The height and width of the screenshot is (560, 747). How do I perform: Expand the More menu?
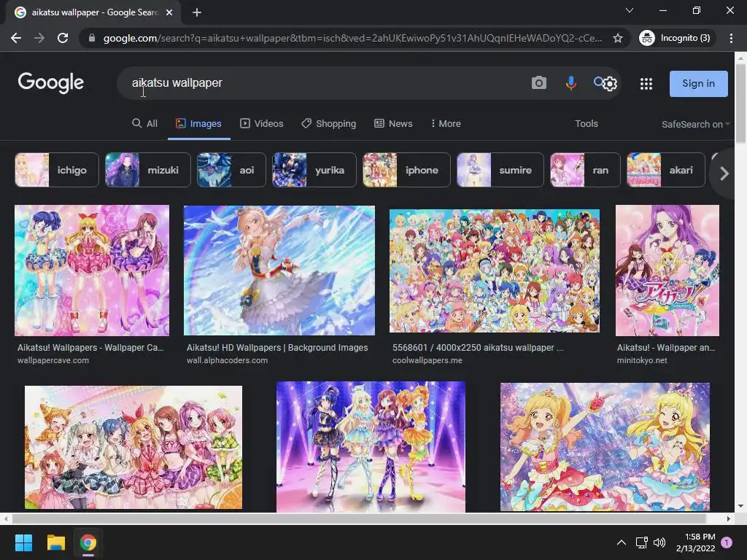[x=446, y=123]
